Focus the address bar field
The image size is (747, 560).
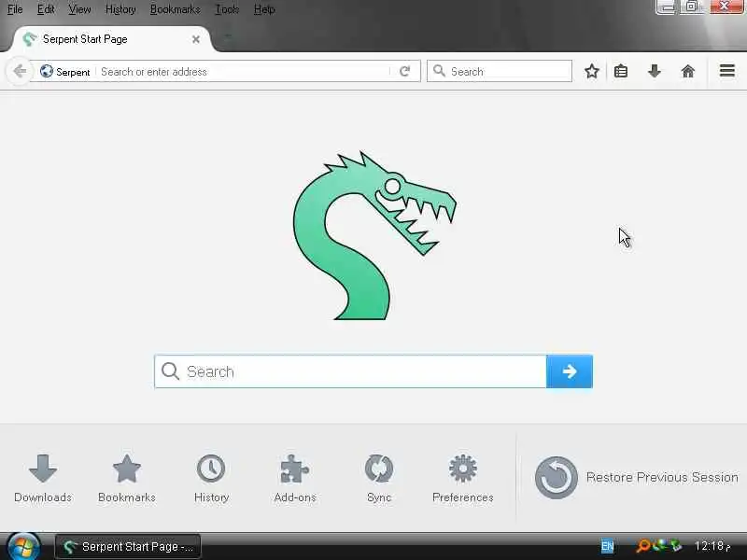point(243,72)
